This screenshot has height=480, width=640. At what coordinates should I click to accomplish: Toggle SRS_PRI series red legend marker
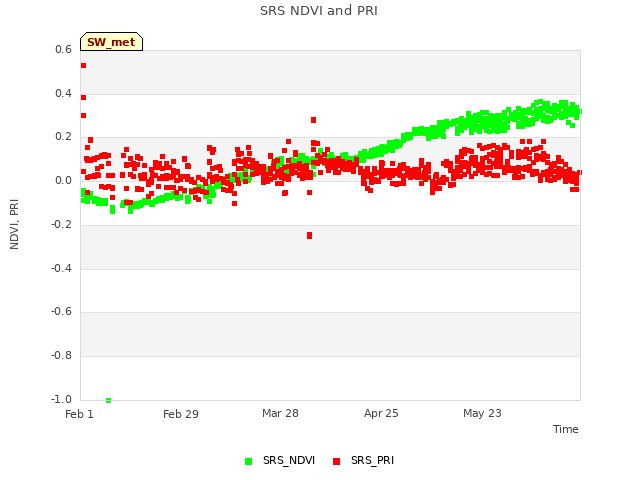(x=336, y=461)
